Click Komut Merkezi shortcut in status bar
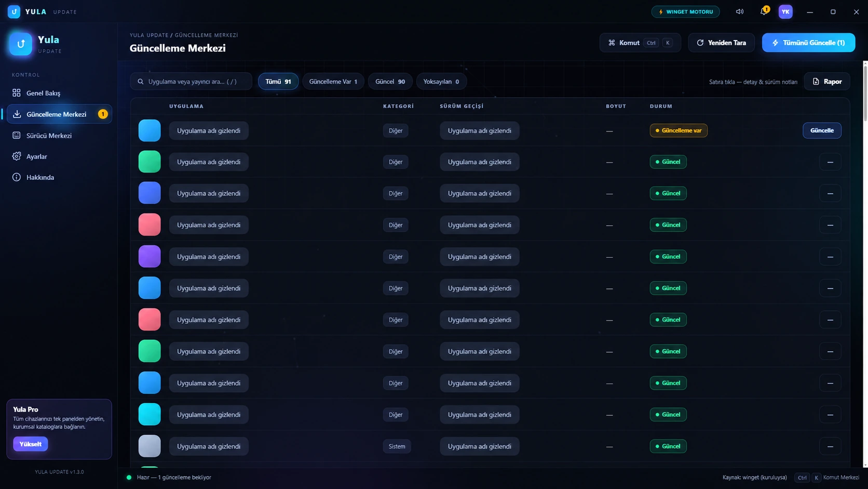868x489 pixels. pyautogui.click(x=826, y=478)
